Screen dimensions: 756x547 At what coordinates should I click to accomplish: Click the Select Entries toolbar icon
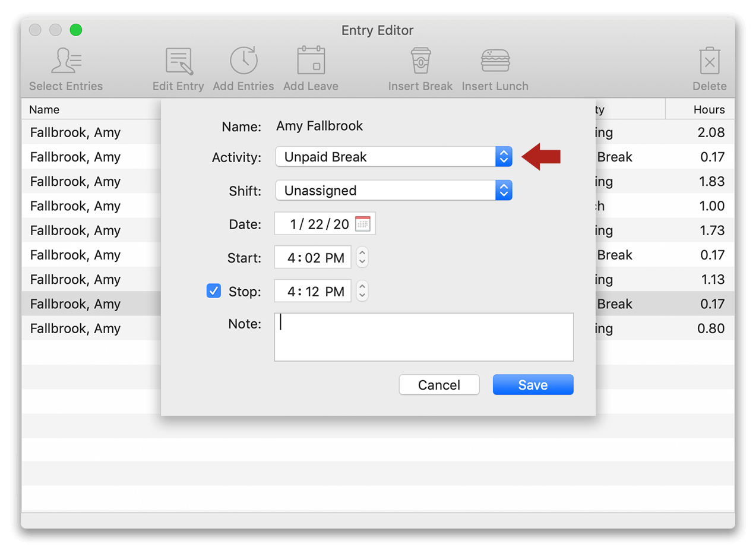66,61
